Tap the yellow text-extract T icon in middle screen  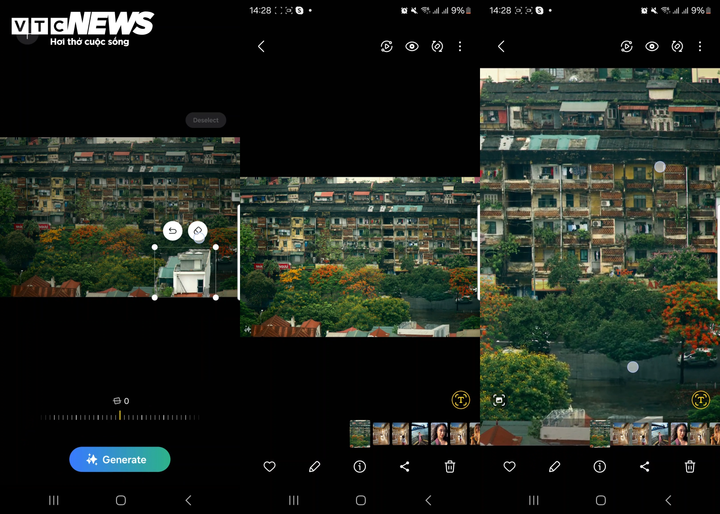[x=460, y=400]
